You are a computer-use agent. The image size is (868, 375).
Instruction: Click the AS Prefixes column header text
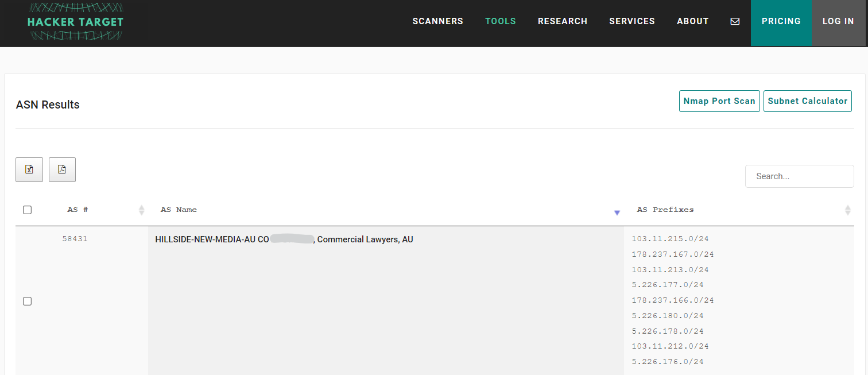tap(665, 210)
